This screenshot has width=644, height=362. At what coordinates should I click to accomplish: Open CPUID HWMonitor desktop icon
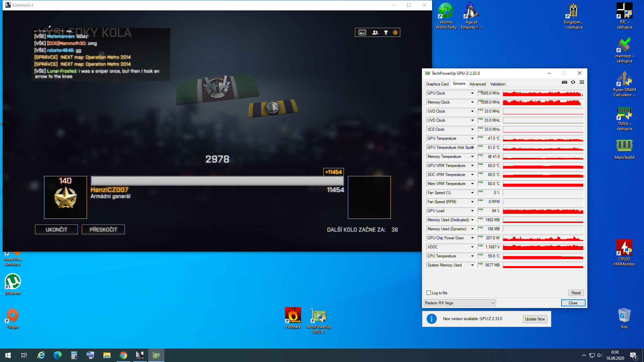[625, 253]
